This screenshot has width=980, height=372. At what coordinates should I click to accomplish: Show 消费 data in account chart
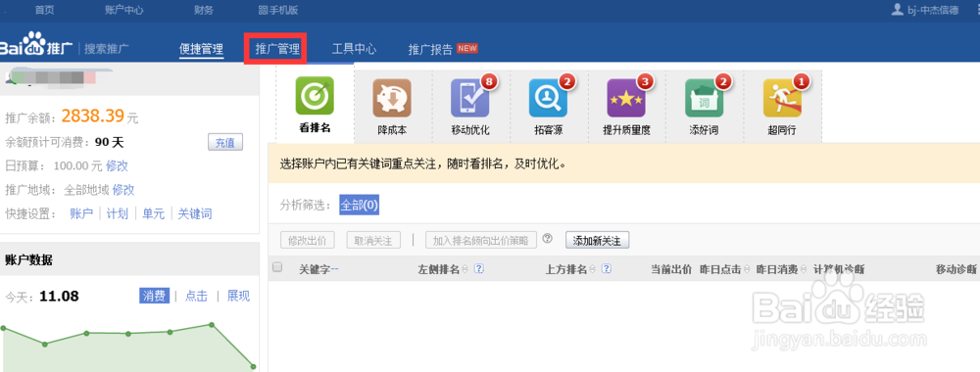154,296
